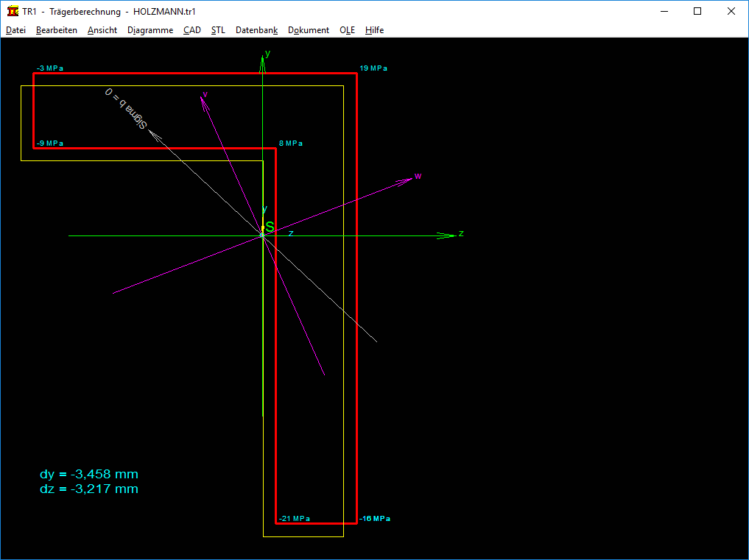Image resolution: width=749 pixels, height=560 pixels.
Task: Open the STL menu
Action: (x=218, y=30)
